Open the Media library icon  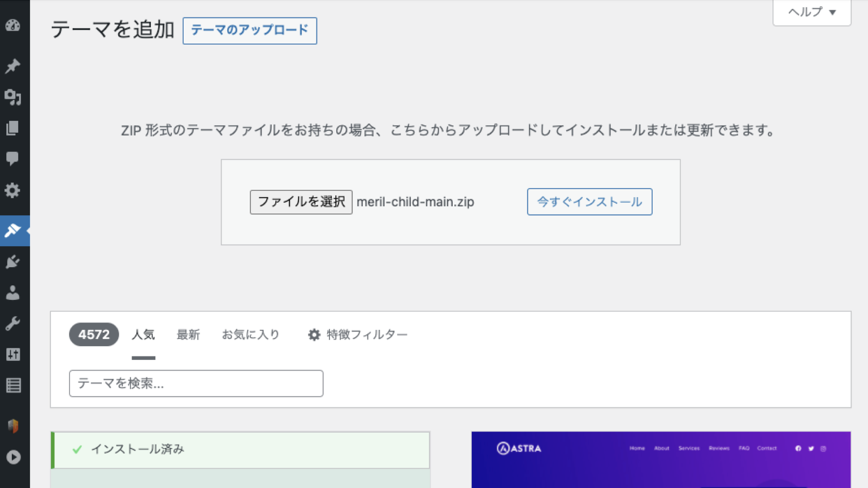point(14,97)
